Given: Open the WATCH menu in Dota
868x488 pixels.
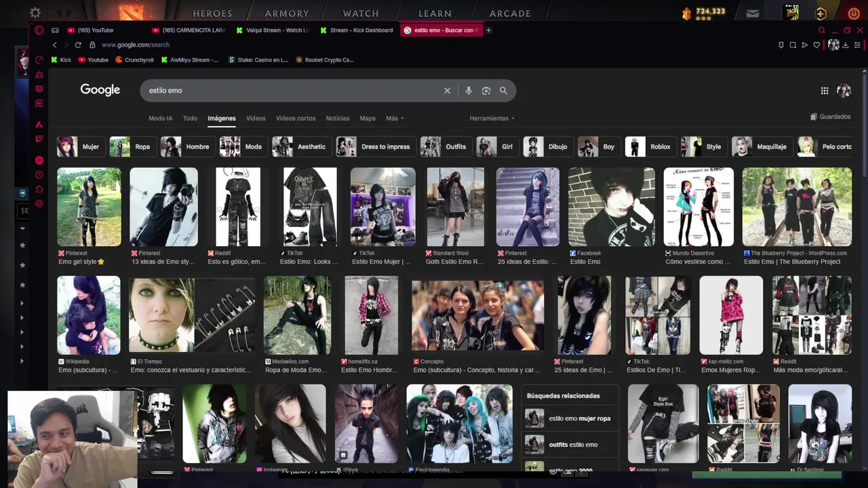Looking at the screenshot, I should (x=361, y=14).
